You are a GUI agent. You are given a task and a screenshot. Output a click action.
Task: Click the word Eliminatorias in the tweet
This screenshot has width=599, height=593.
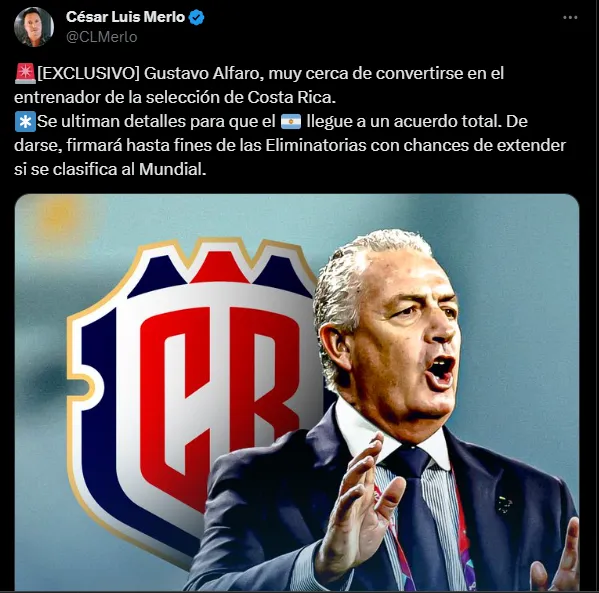pyautogui.click(x=316, y=146)
